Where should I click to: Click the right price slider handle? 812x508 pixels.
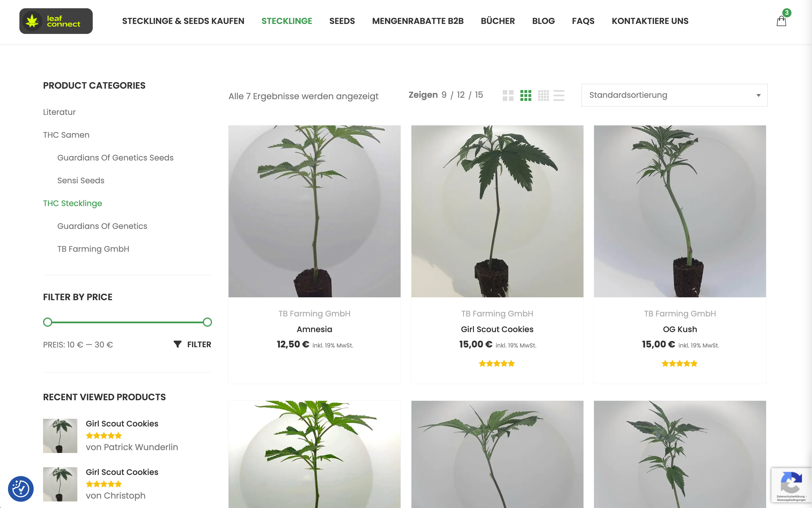[207, 322]
